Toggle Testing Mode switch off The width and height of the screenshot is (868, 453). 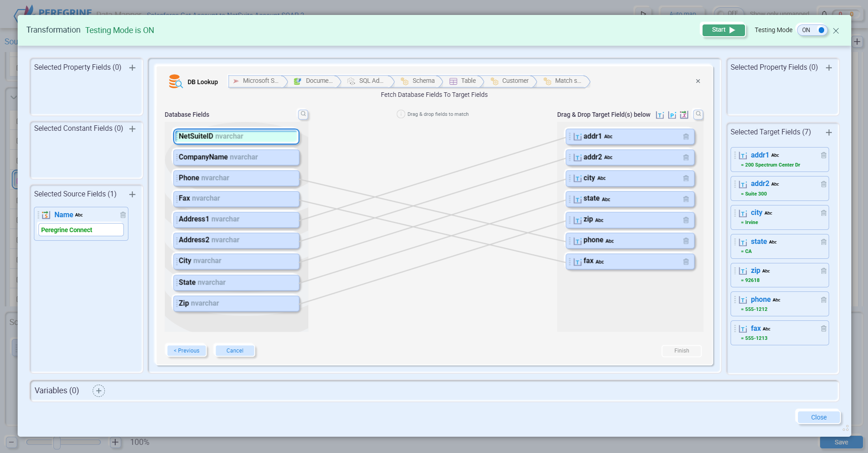[x=812, y=30]
